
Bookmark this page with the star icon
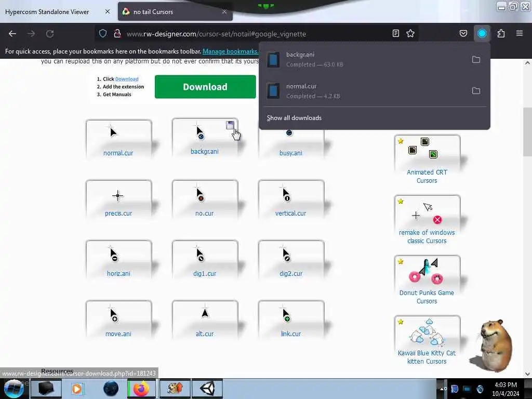(410, 33)
